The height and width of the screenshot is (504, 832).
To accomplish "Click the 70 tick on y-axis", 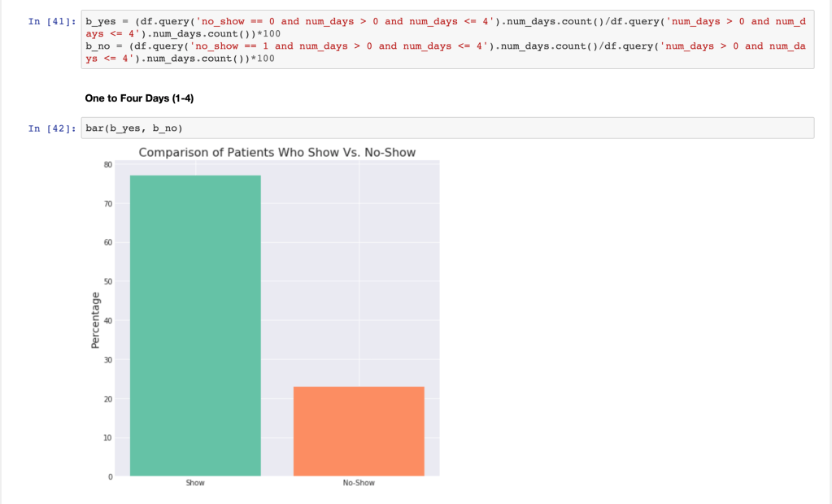I will point(108,203).
